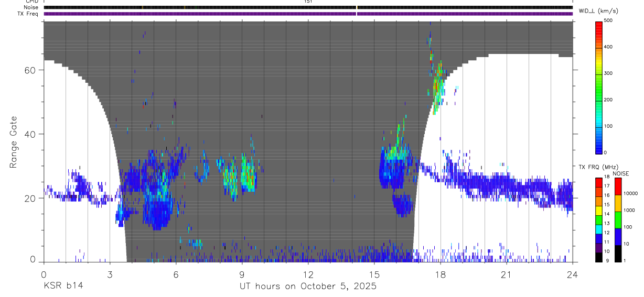Click the blue NOISE swatch between 10 and 100
Image resolution: width=644 pixels, height=297 pixels.
pyautogui.click(x=618, y=236)
